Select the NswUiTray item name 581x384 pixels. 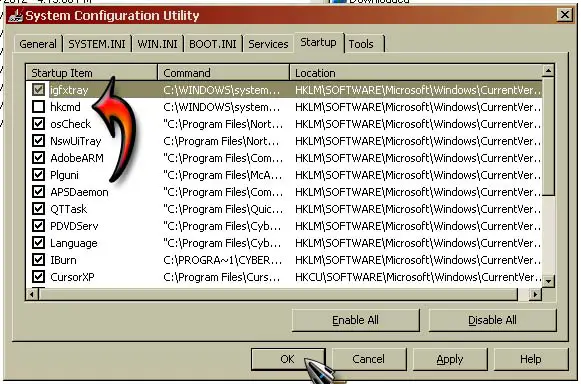click(76, 141)
